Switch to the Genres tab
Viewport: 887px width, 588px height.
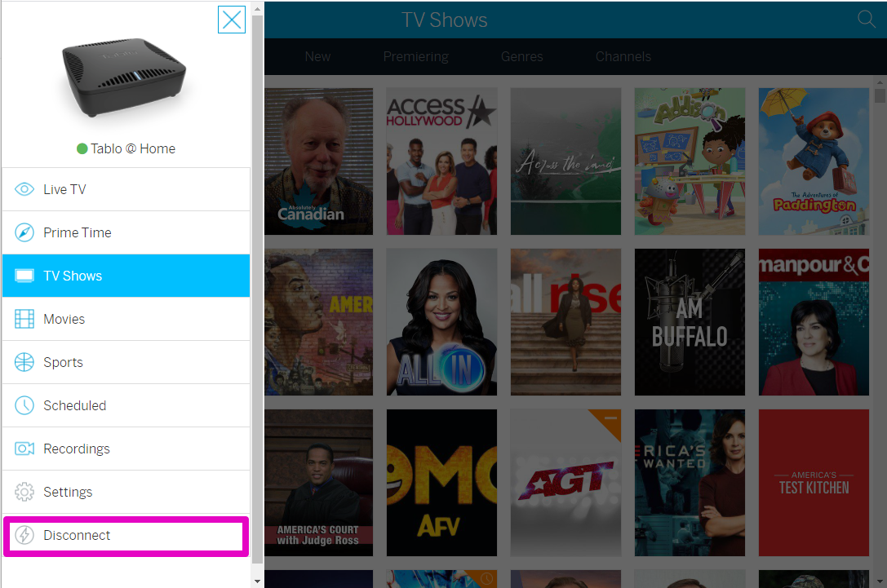point(521,56)
